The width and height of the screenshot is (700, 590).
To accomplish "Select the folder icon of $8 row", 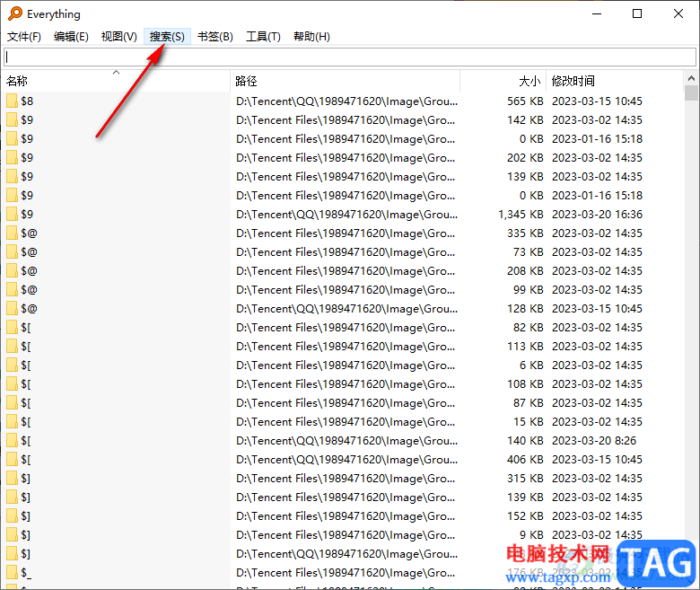I will coord(12,101).
